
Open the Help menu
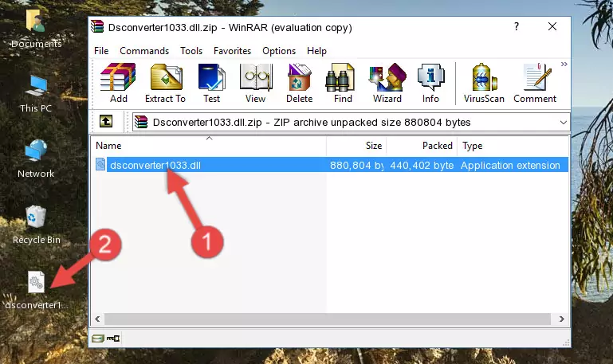pyautogui.click(x=316, y=51)
